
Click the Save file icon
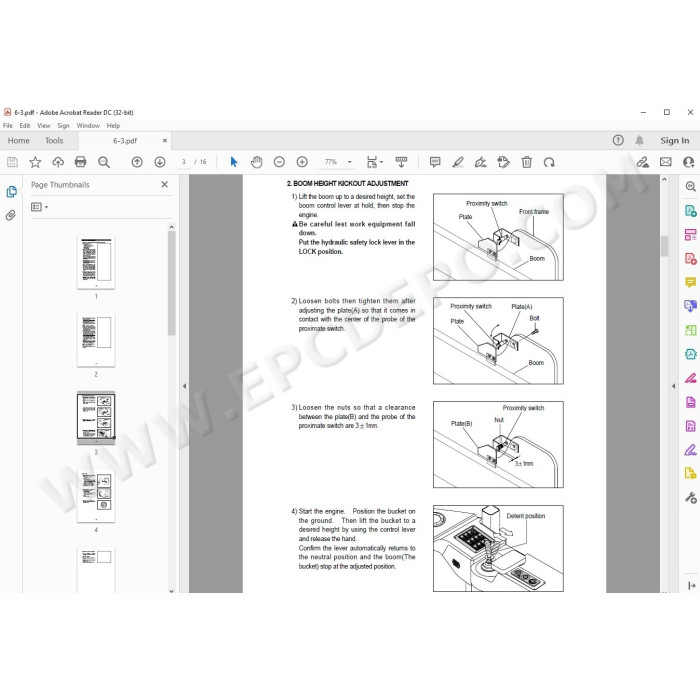12,162
